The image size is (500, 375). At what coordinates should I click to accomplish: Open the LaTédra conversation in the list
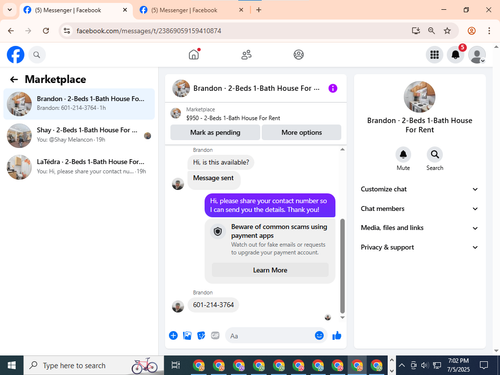[x=79, y=167]
